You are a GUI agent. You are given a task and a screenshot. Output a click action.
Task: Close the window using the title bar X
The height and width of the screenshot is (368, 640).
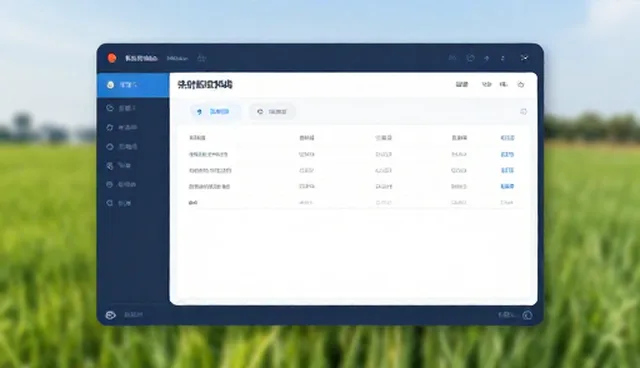click(524, 58)
